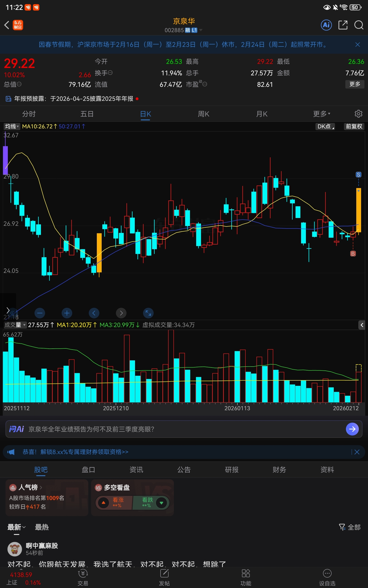Expand chart to fullscreen icon

pyautogui.click(x=148, y=313)
